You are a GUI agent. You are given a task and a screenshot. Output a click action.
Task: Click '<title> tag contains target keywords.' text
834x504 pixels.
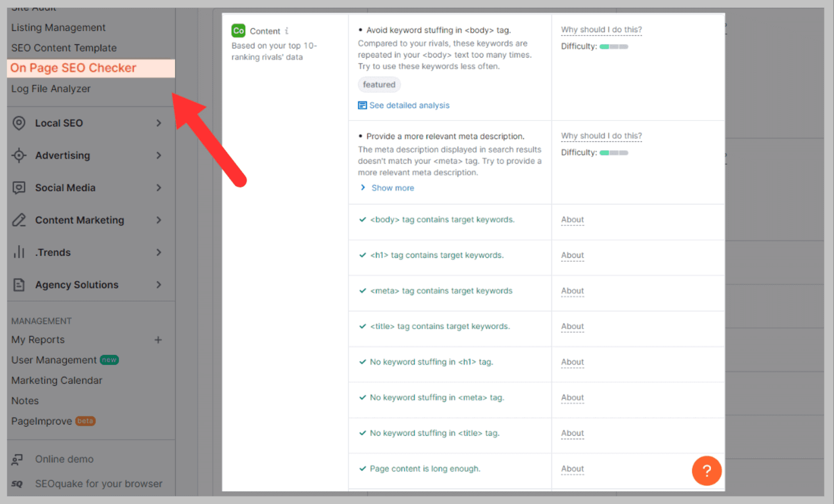pos(440,326)
